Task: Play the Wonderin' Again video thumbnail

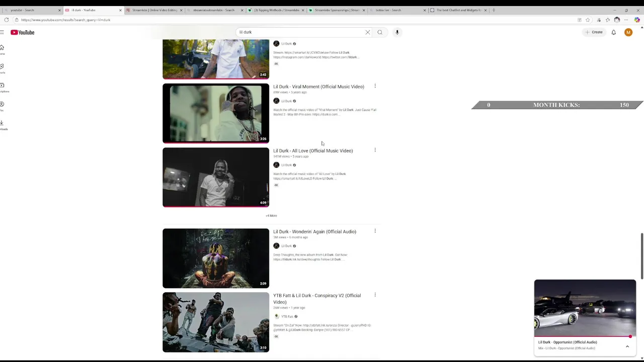Action: pyautogui.click(x=216, y=258)
